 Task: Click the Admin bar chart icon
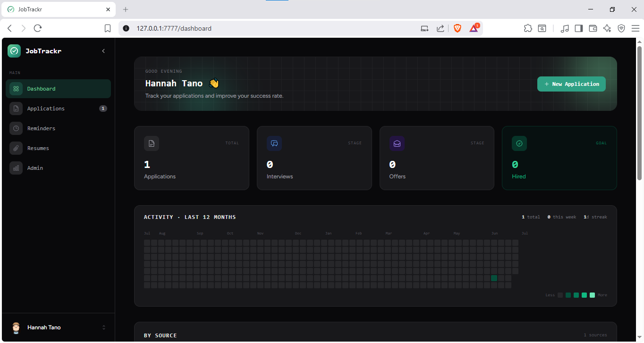[x=16, y=168]
